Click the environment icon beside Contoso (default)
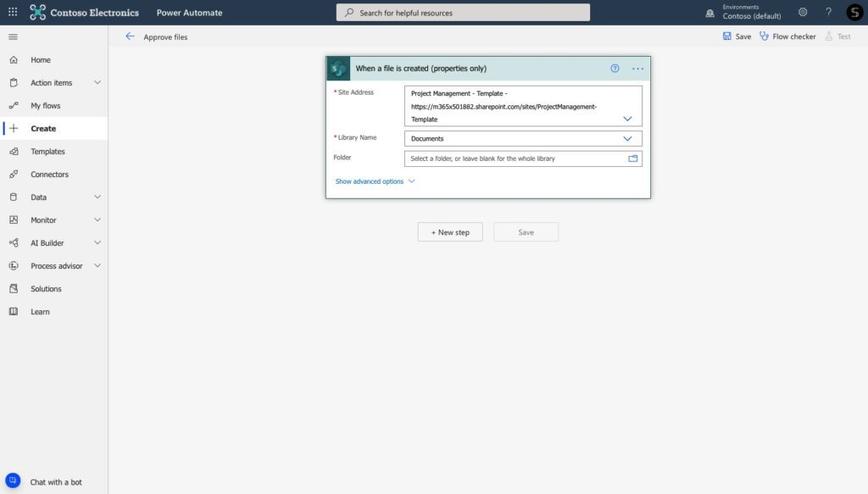Image resolution: width=868 pixels, height=494 pixels. click(x=709, y=13)
